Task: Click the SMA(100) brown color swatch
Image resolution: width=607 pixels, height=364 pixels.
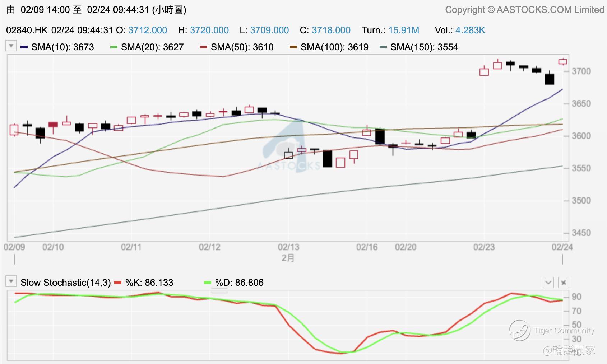Action: (x=293, y=47)
